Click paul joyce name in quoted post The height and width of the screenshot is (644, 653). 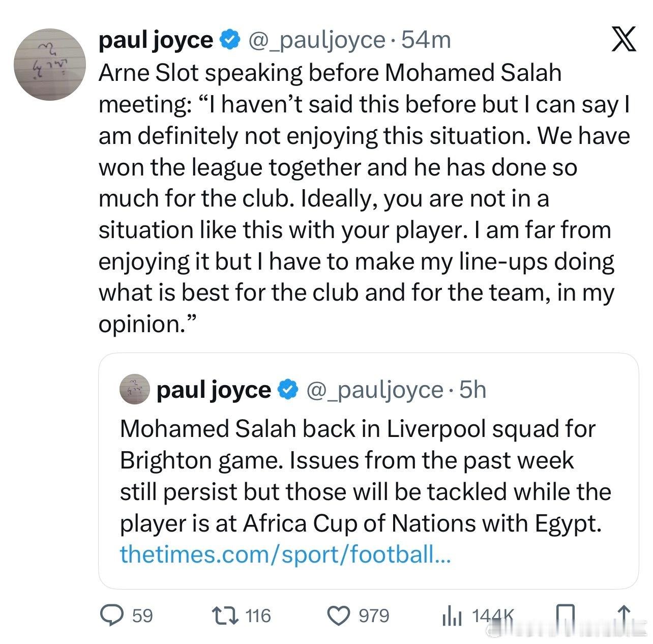pos(214,390)
